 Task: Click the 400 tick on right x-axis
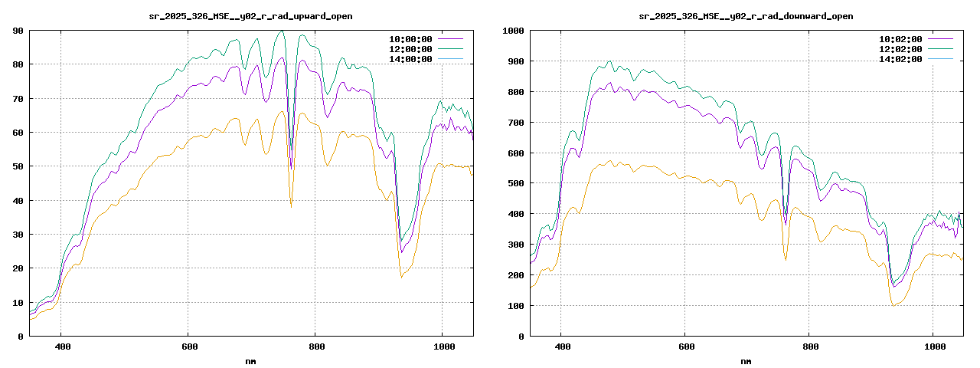[x=560, y=347]
